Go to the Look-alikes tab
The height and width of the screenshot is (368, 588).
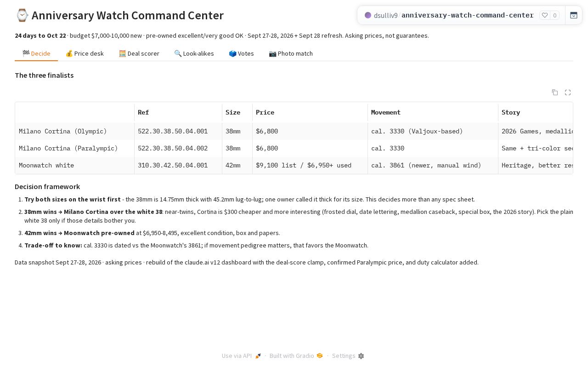194,53
